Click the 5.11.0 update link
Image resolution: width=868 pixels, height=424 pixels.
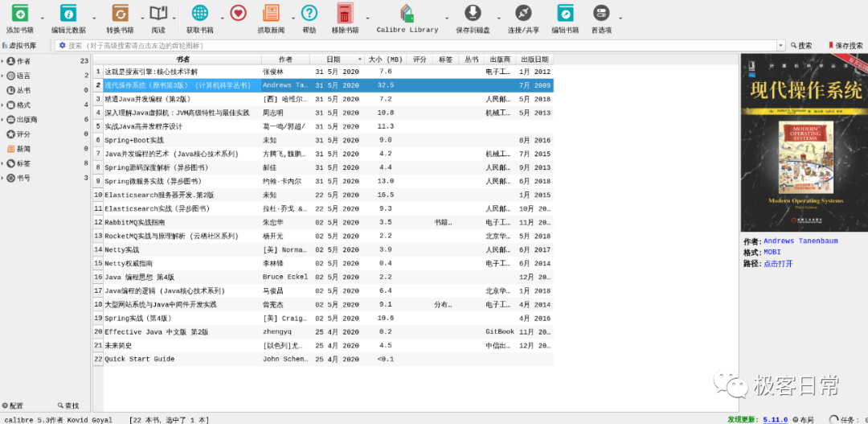click(x=775, y=419)
